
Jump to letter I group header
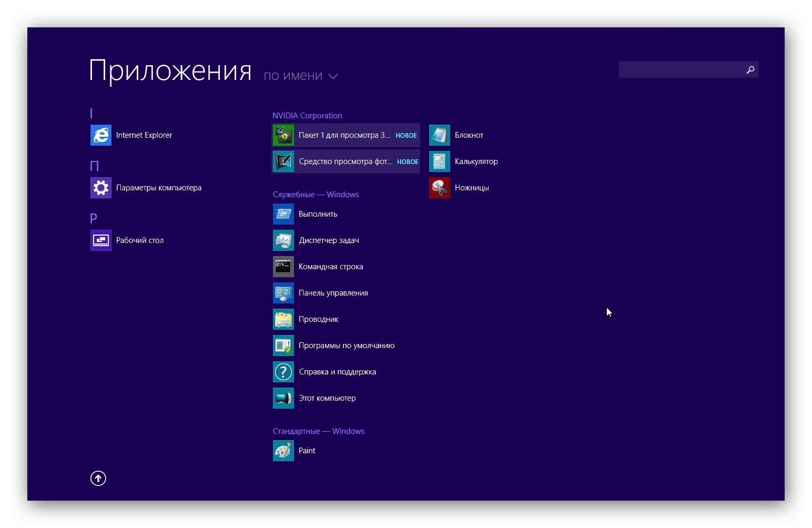coord(92,113)
